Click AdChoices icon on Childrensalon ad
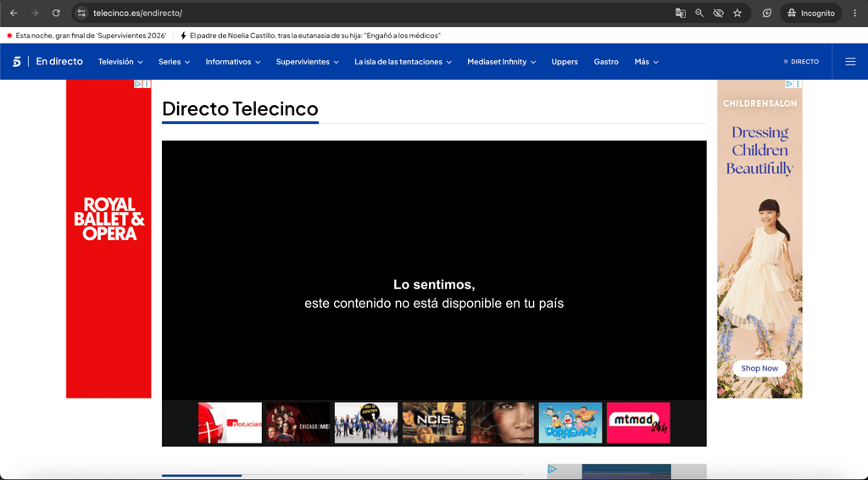 tap(789, 84)
